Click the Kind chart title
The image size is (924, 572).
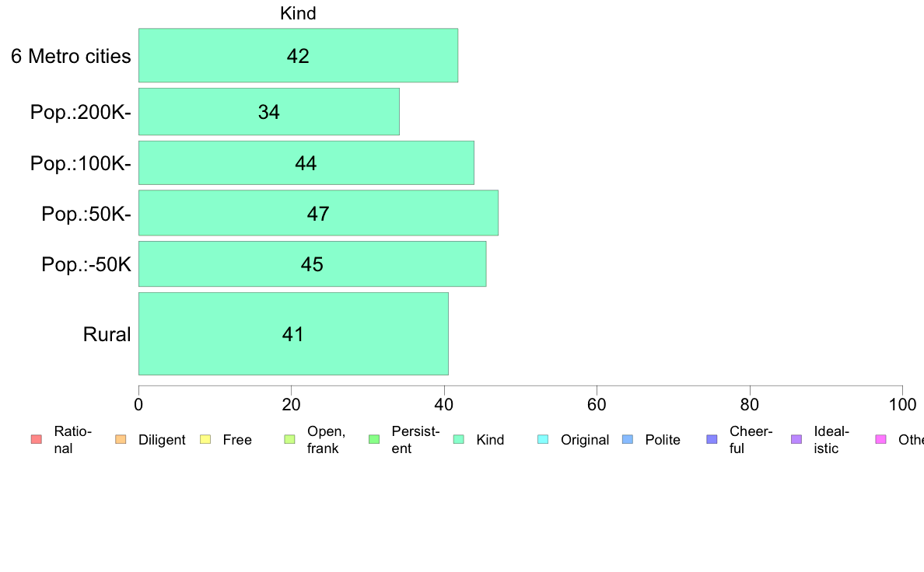point(298,13)
